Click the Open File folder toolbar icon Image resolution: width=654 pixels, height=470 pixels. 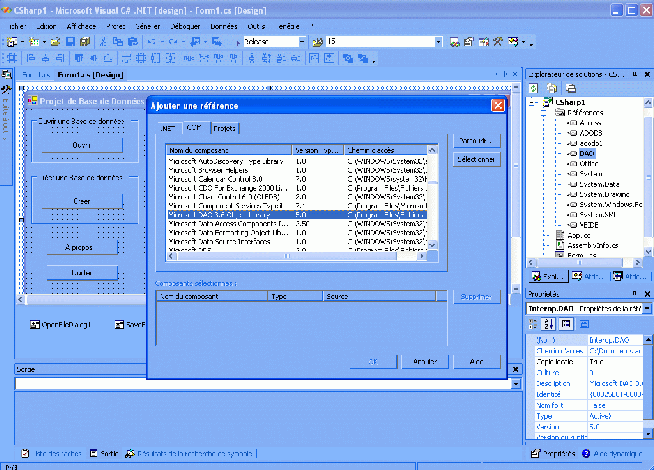[x=55, y=42]
